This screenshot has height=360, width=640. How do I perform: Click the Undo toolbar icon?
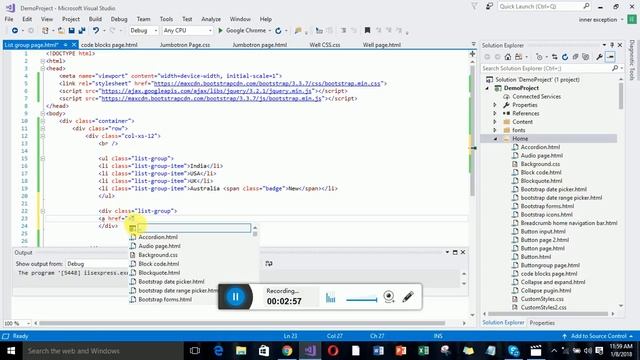(96, 31)
